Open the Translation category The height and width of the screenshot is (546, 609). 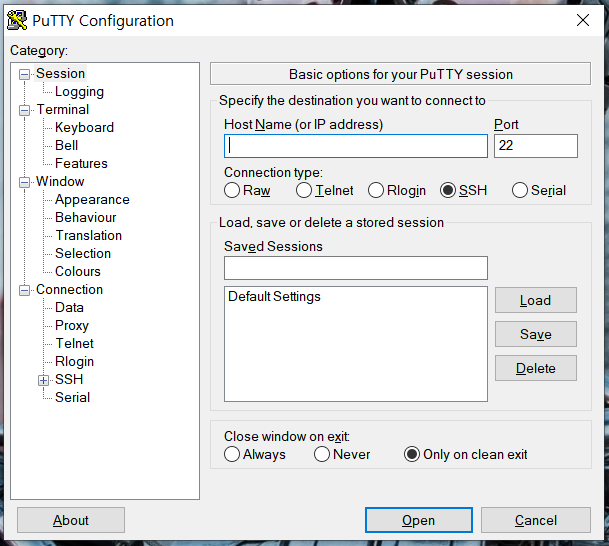89,235
